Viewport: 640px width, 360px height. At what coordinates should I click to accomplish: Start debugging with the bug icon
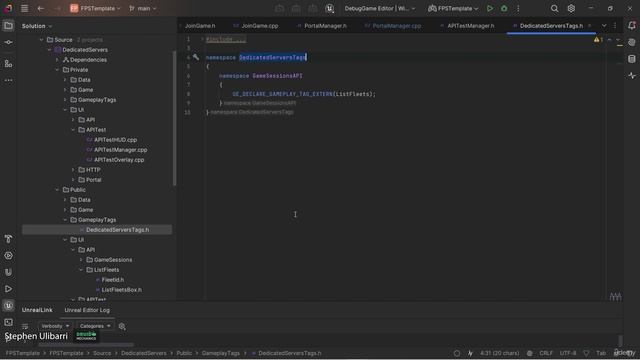coord(504,8)
